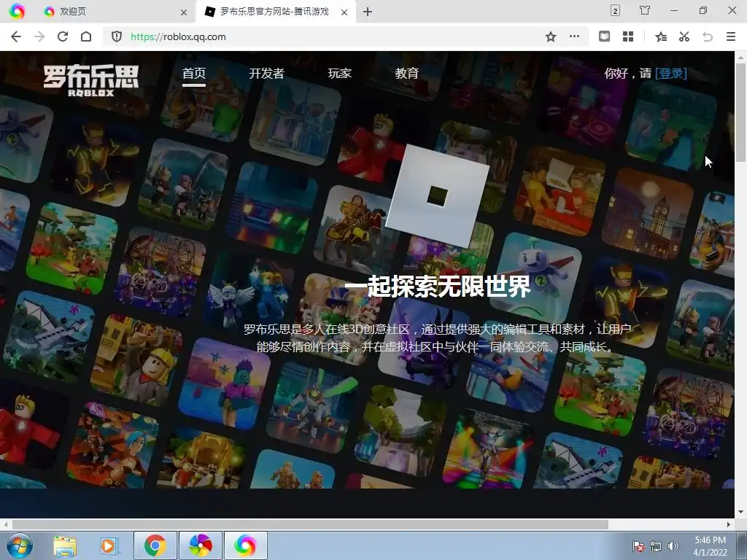Click the volume speaker tray icon
This screenshot has height=560, width=747.
[x=673, y=546]
